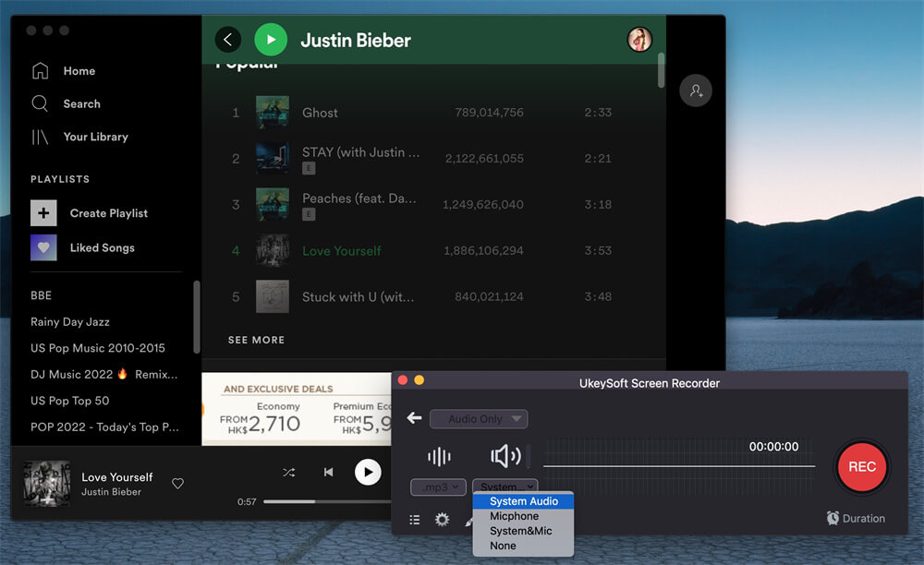Open the user profile avatar

(x=639, y=40)
